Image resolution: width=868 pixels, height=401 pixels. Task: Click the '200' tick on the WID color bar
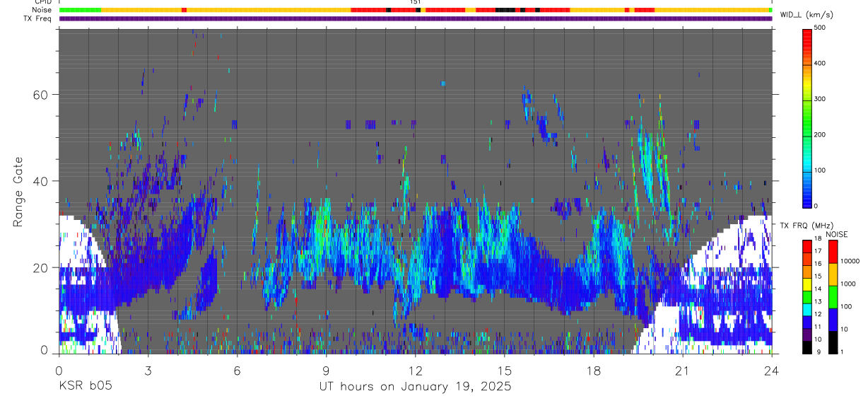point(820,134)
